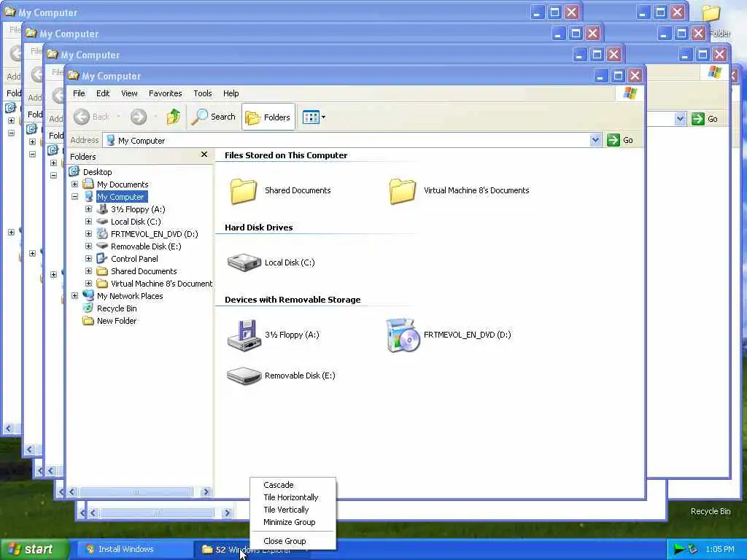Select 3½ Floppy (A:) icon in tree
Viewport: 747px width, 560px height.
[102, 209]
